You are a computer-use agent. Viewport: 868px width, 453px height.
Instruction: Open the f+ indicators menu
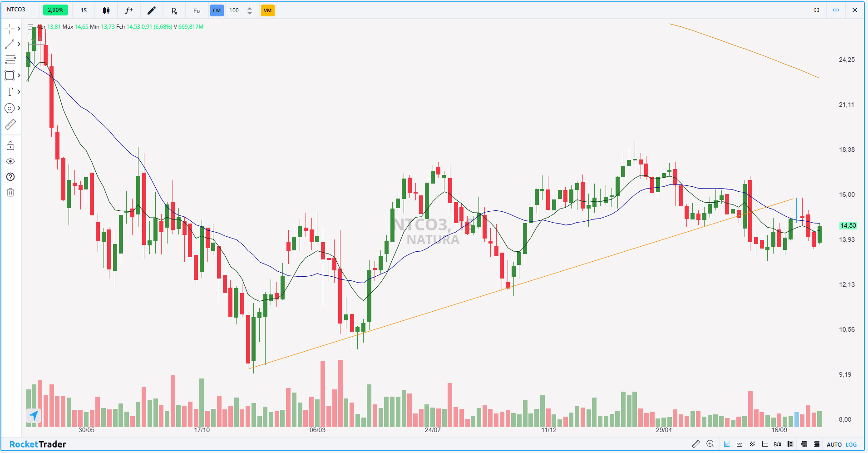click(129, 10)
